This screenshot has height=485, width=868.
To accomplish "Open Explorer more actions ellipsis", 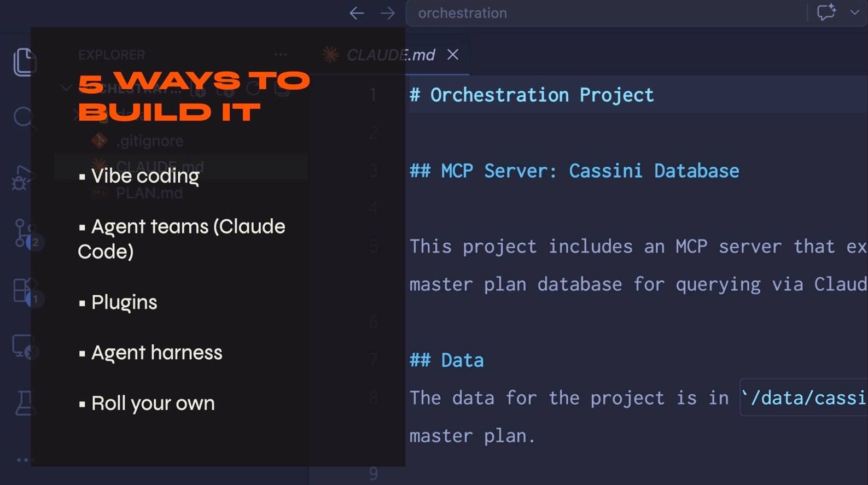I will click(281, 55).
